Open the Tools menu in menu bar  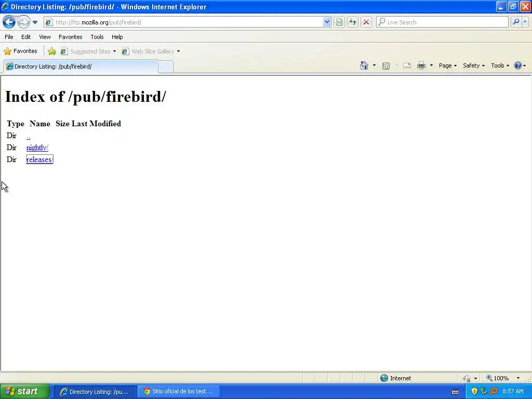(97, 37)
